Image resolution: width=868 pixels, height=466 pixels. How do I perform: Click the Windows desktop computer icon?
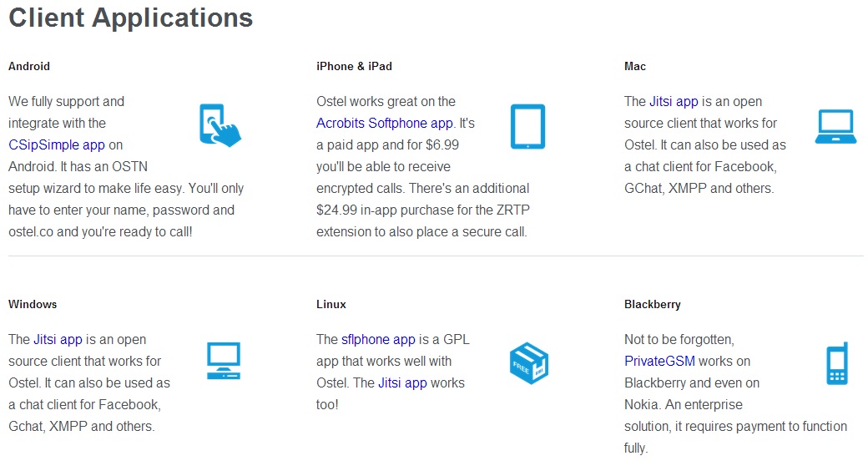tap(223, 362)
